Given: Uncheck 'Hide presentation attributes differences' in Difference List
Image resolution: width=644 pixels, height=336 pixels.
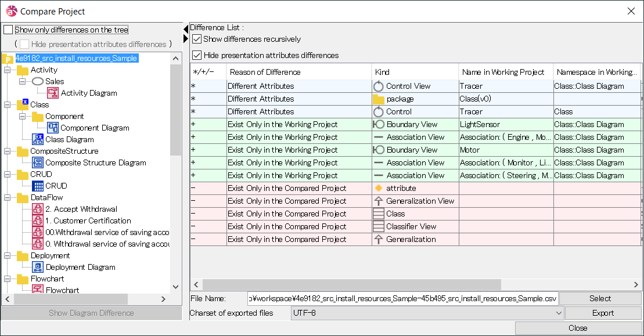Looking at the screenshot, I should 197,55.
